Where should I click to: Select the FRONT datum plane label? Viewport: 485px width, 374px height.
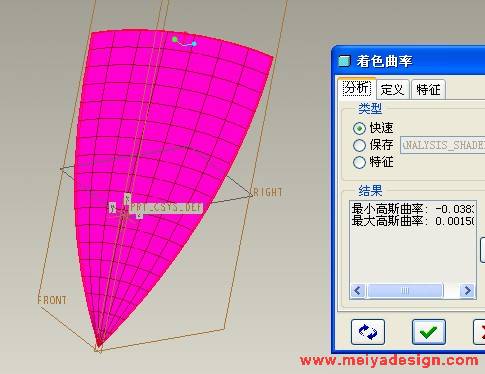click(x=52, y=300)
